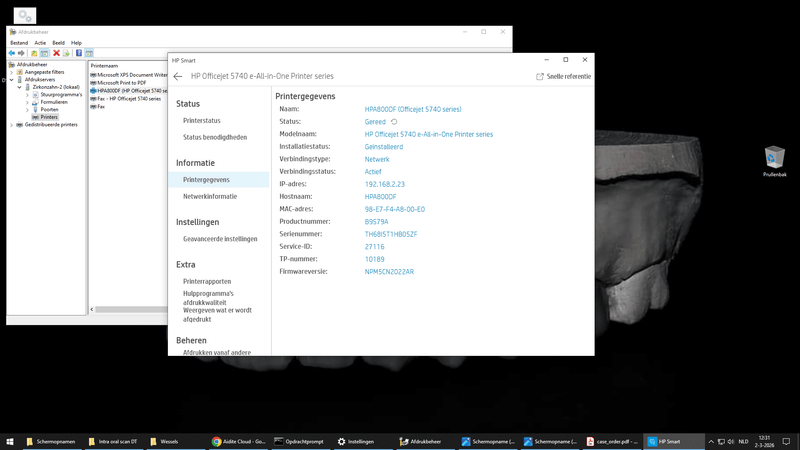Image resolution: width=800 pixels, height=450 pixels.
Task: Expand Gedistribueerde printers node
Action: point(12,124)
